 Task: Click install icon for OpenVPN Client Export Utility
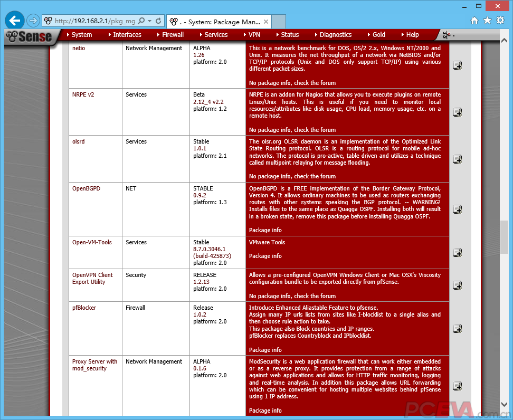point(457,285)
